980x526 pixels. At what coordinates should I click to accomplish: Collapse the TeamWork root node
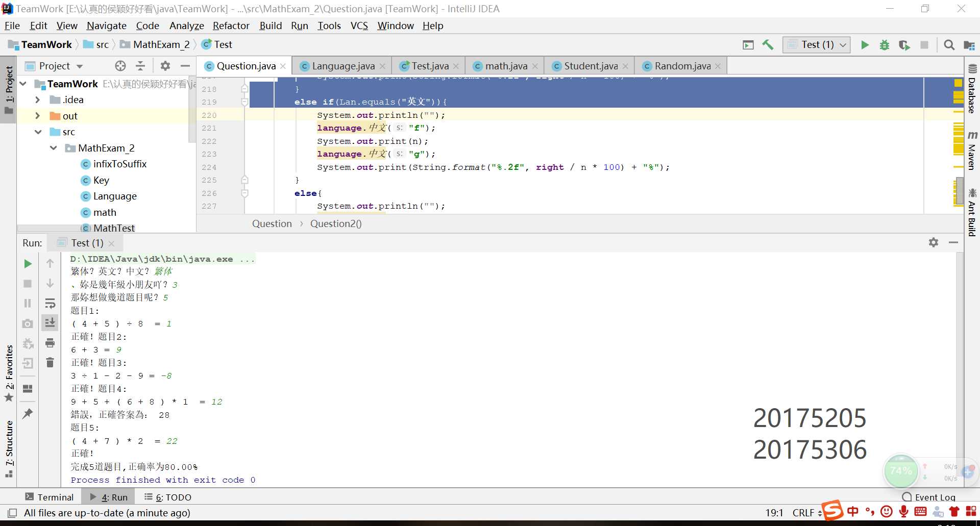(23, 84)
